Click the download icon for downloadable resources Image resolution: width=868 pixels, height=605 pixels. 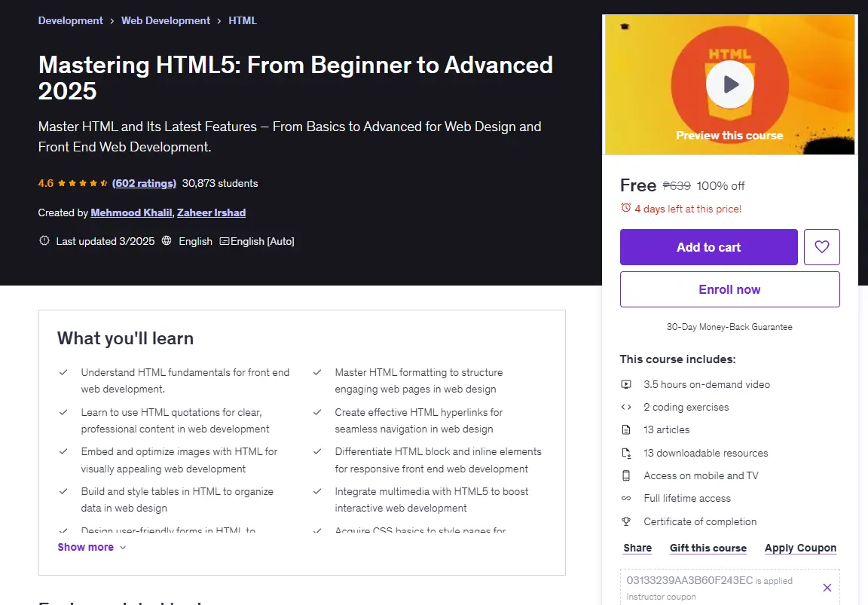coord(626,453)
